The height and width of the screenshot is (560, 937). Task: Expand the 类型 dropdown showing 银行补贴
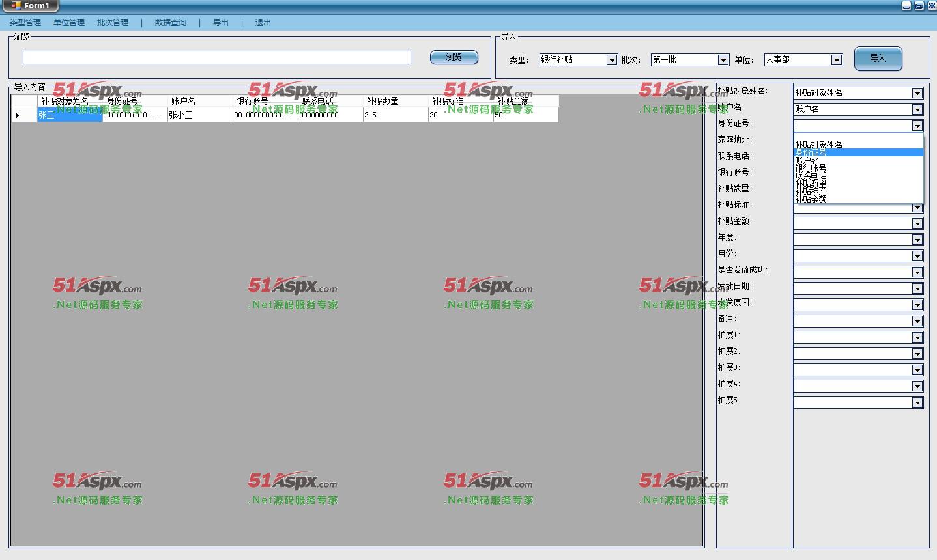(612, 60)
